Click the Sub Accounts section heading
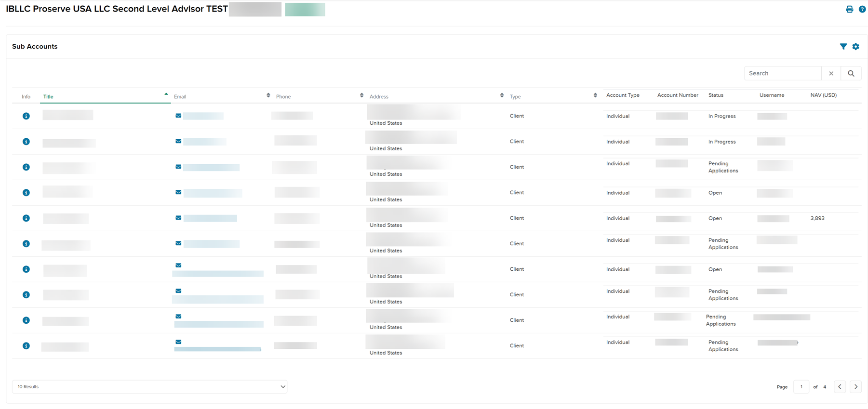The width and height of the screenshot is (868, 409). (35, 47)
